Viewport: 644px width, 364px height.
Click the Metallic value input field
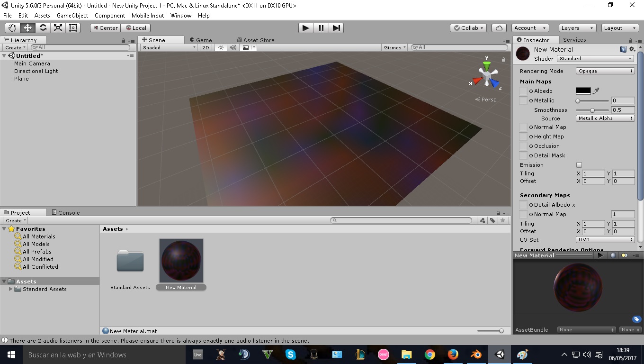623,100
